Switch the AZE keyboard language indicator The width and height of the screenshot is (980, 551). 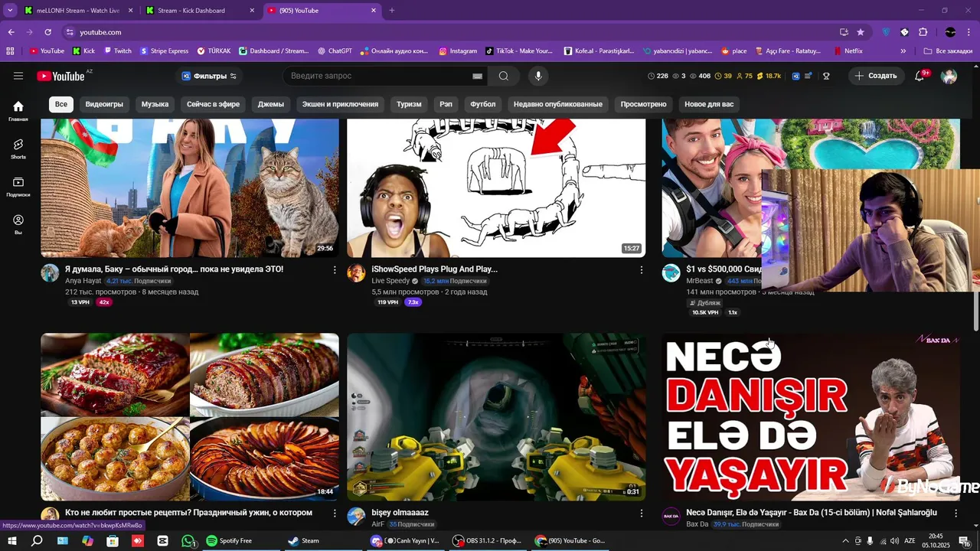pos(910,541)
